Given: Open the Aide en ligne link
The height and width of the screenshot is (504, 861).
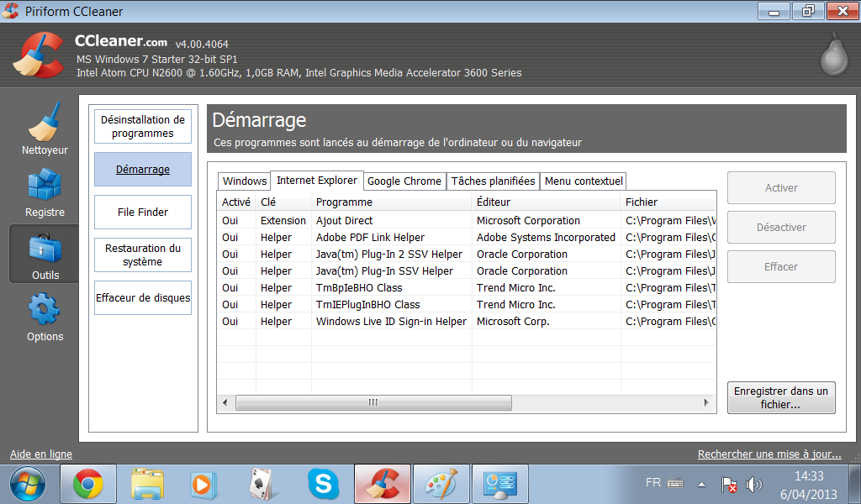Looking at the screenshot, I should pyautogui.click(x=41, y=454).
